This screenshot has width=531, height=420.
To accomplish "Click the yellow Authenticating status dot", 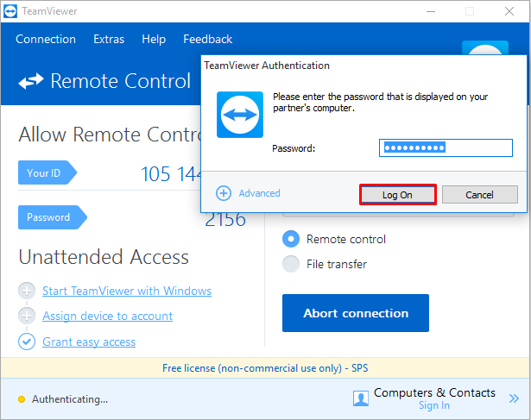I will [x=22, y=399].
